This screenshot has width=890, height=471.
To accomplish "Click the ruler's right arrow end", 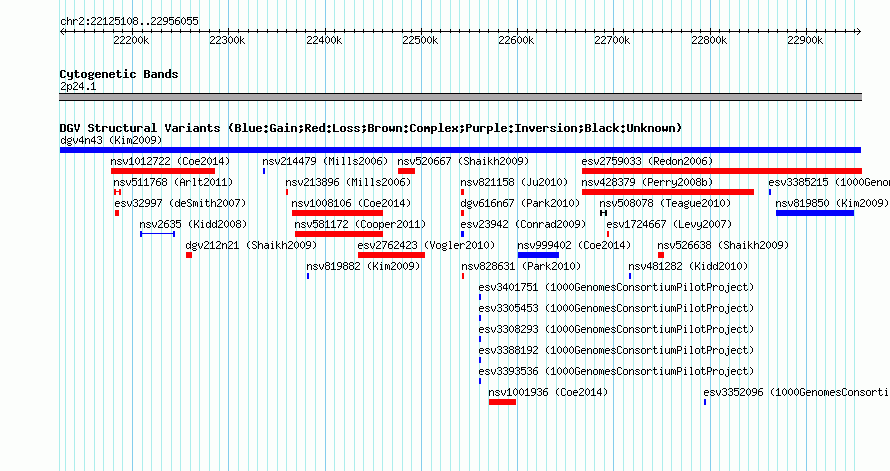I will 859,32.
